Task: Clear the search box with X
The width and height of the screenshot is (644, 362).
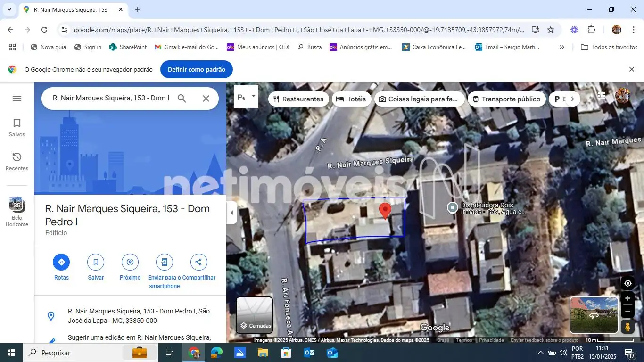Action: [x=206, y=99]
